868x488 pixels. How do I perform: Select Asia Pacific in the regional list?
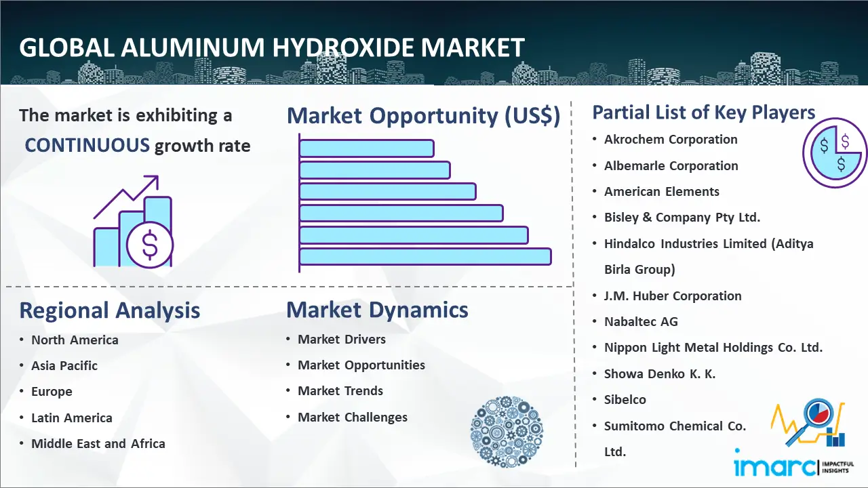[64, 365]
